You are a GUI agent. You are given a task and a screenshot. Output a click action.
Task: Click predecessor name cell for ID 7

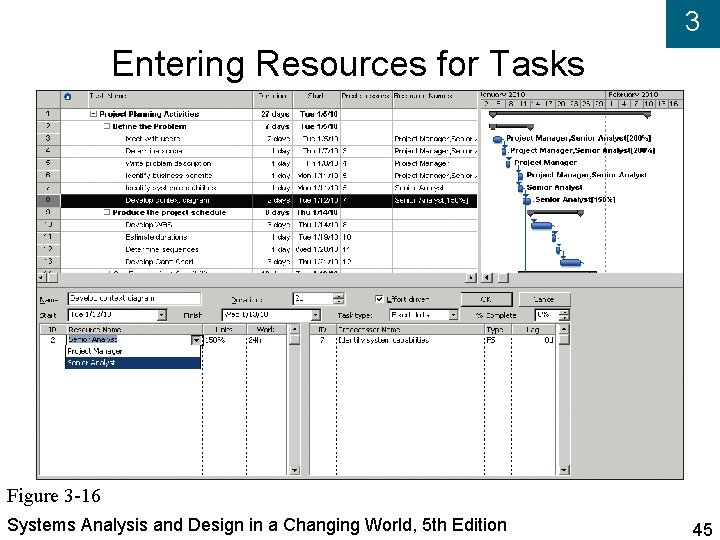(x=410, y=340)
